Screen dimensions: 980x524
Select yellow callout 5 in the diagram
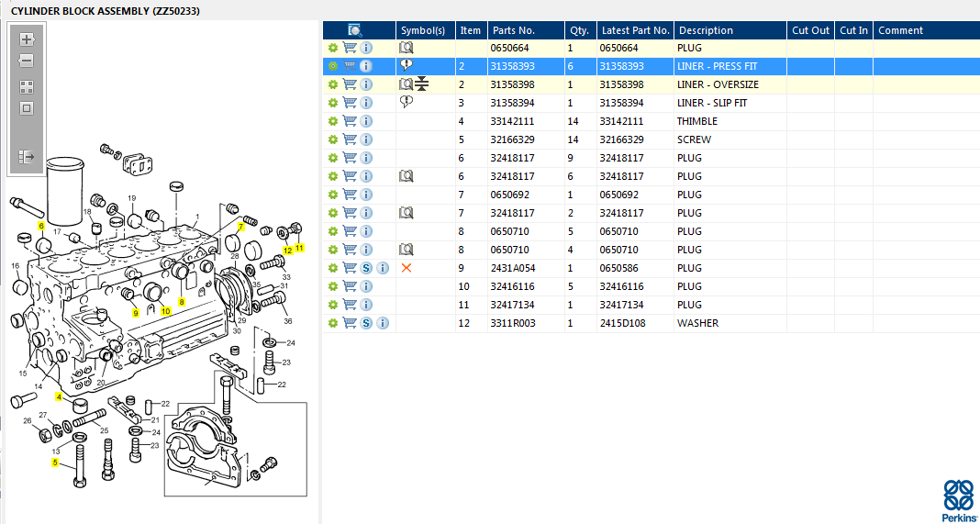point(55,463)
